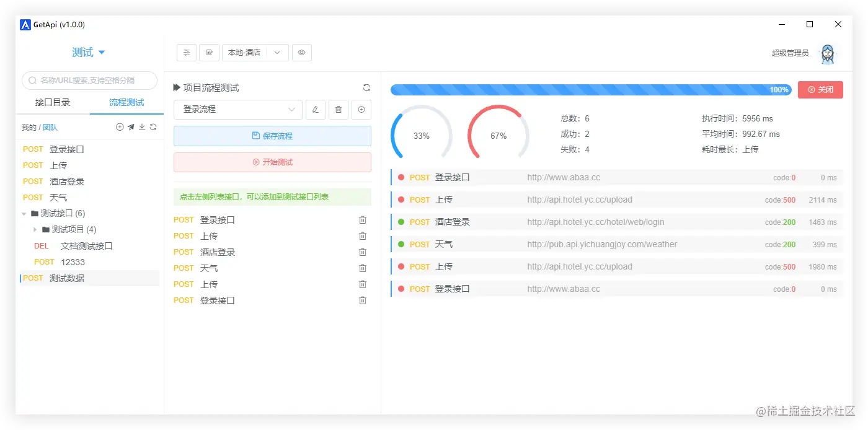Viewport: 868px width, 430px height.
Task: Collapse the 测试接口 (6) folder arrow
Action: [24, 214]
